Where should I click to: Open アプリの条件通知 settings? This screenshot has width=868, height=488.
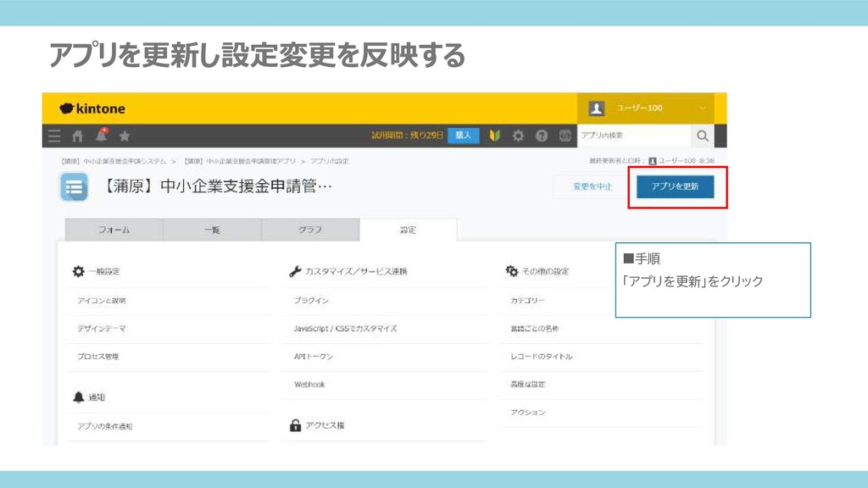(104, 426)
